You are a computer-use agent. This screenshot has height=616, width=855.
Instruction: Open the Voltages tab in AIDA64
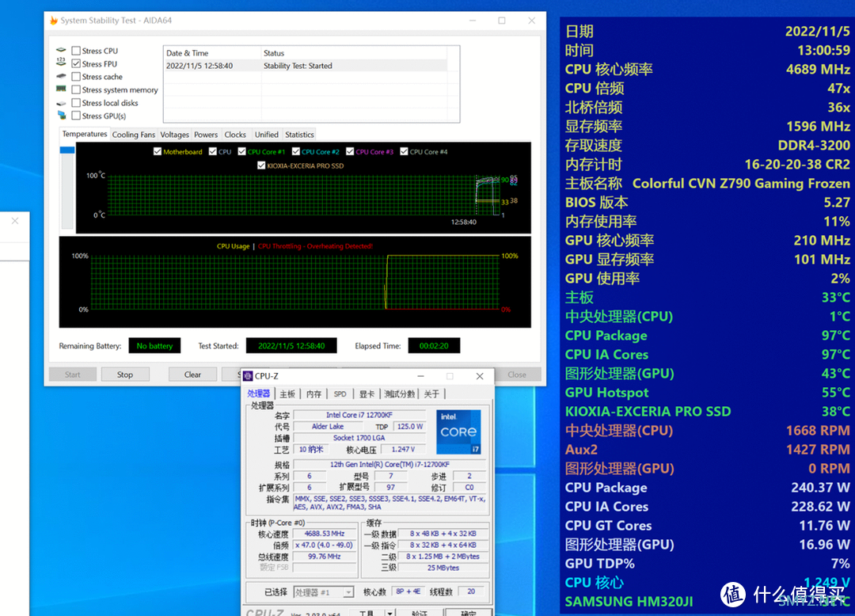174,135
